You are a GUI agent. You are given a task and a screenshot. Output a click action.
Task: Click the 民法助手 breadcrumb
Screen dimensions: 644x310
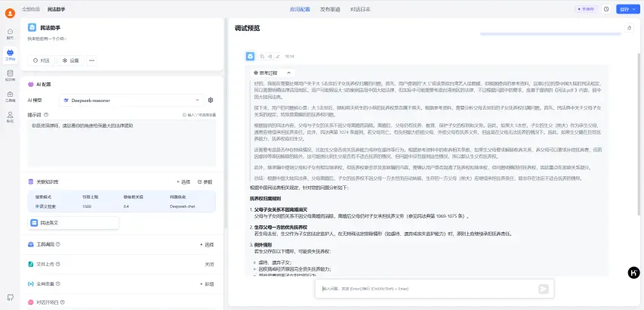[x=56, y=9]
